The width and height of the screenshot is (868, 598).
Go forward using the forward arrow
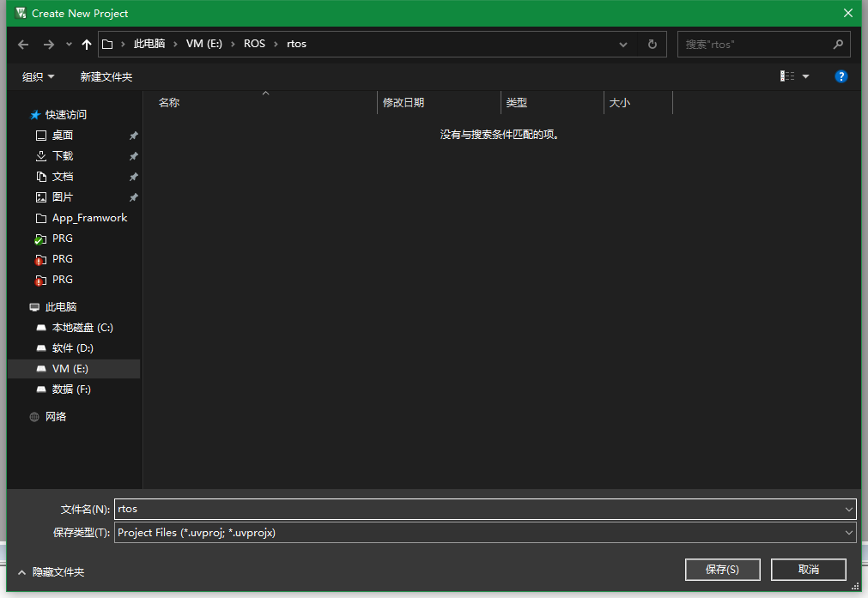pos(49,45)
